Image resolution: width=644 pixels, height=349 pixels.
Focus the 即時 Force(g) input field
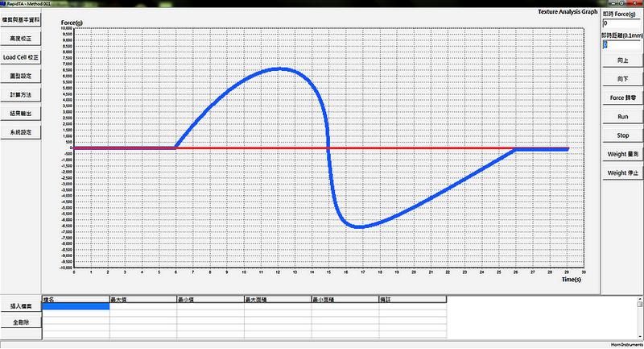coord(621,24)
